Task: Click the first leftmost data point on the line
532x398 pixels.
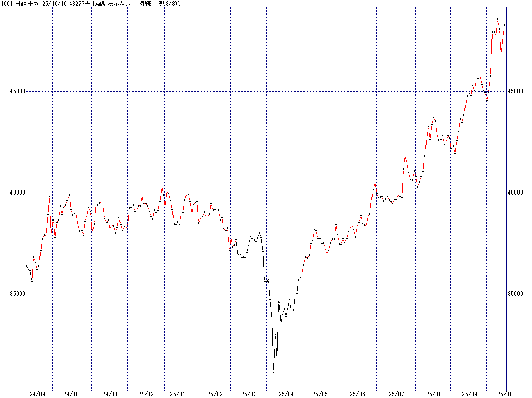Action: 26,266
